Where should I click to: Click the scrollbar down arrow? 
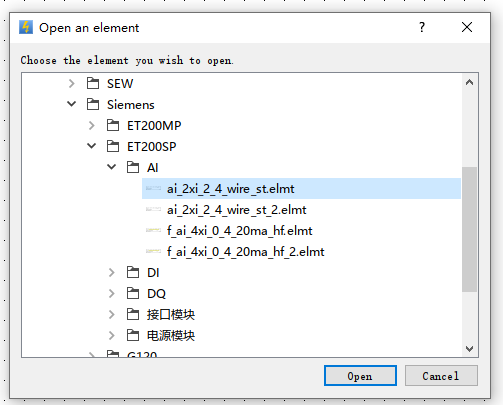pos(469,349)
